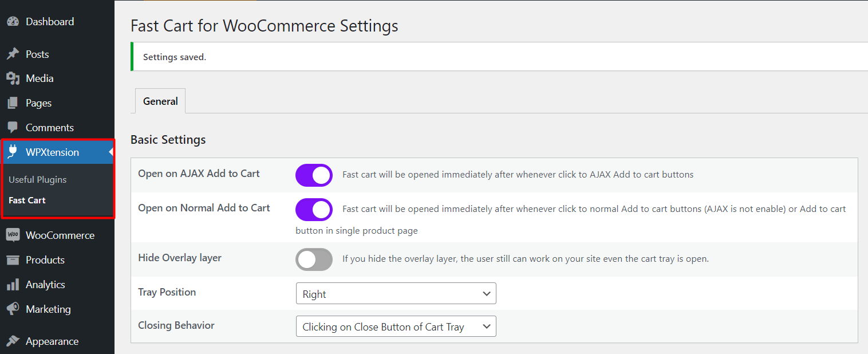868x354 pixels.
Task: Click the 'Tray Position' label
Action: [167, 292]
